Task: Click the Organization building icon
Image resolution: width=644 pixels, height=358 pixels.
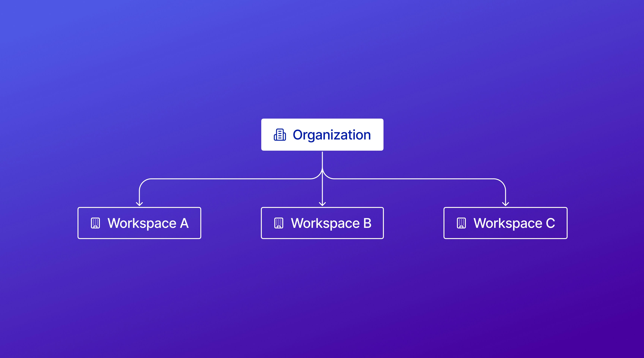Action: pos(280,135)
